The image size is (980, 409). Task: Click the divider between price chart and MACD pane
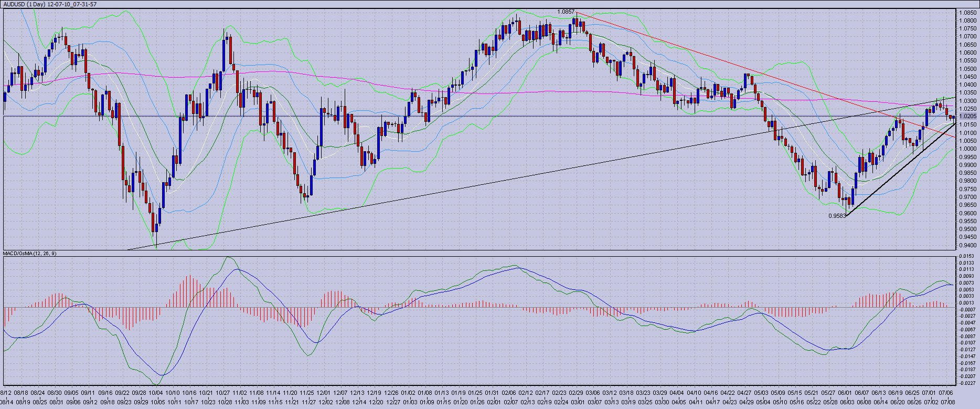coord(472,250)
